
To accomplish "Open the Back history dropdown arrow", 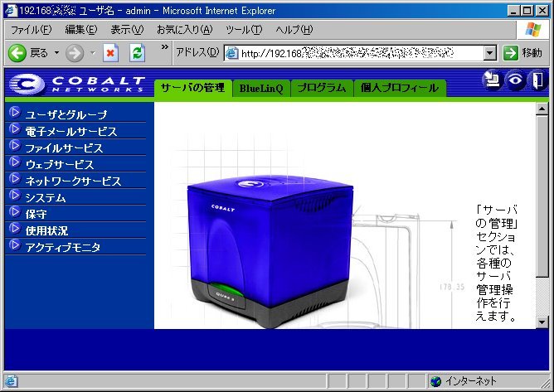I will click(x=56, y=53).
